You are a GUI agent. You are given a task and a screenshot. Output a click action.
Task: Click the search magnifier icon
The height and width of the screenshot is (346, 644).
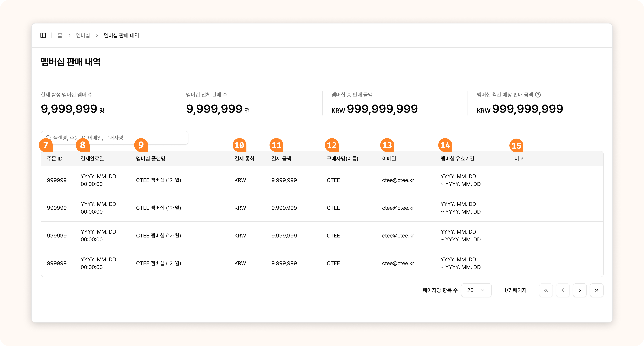48,137
